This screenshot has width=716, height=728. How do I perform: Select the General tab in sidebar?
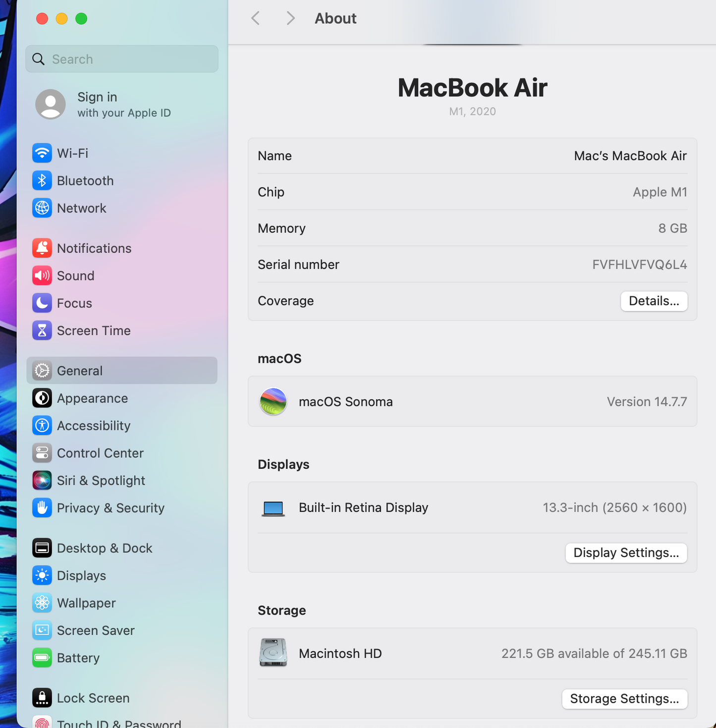pyautogui.click(x=80, y=370)
